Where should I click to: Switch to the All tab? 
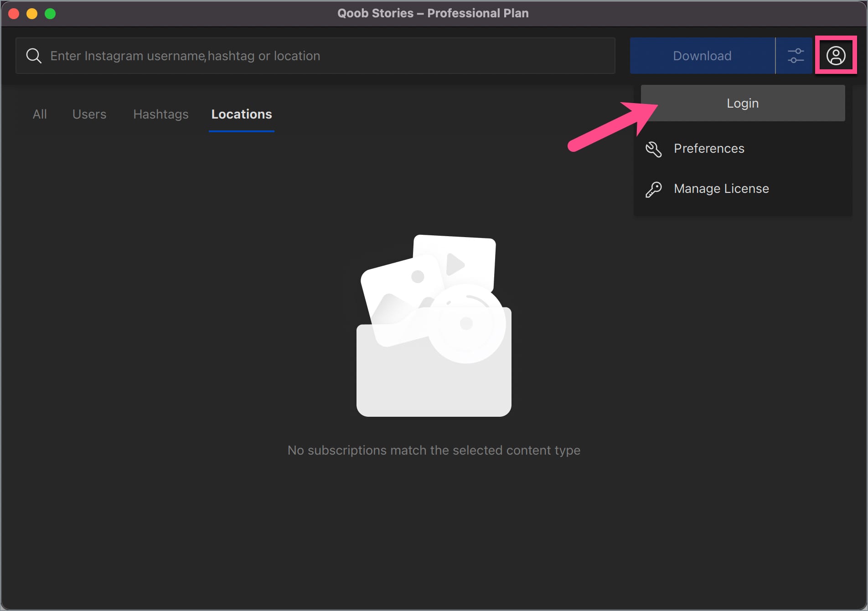coord(40,114)
